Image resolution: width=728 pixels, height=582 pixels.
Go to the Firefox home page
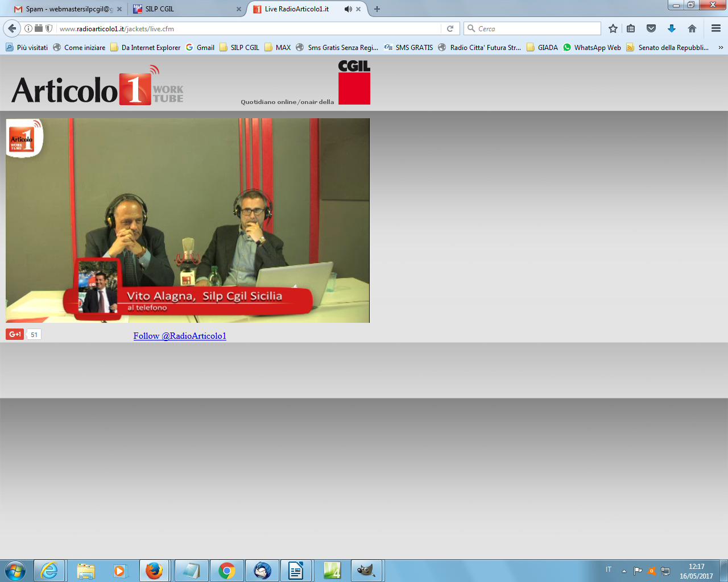(x=692, y=28)
